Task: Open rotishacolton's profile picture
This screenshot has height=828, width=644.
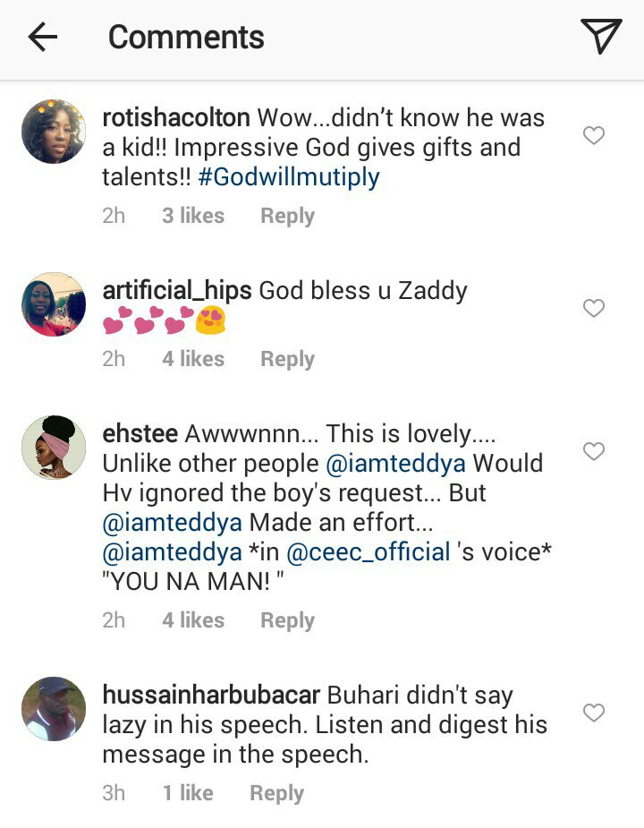Action: [x=54, y=132]
